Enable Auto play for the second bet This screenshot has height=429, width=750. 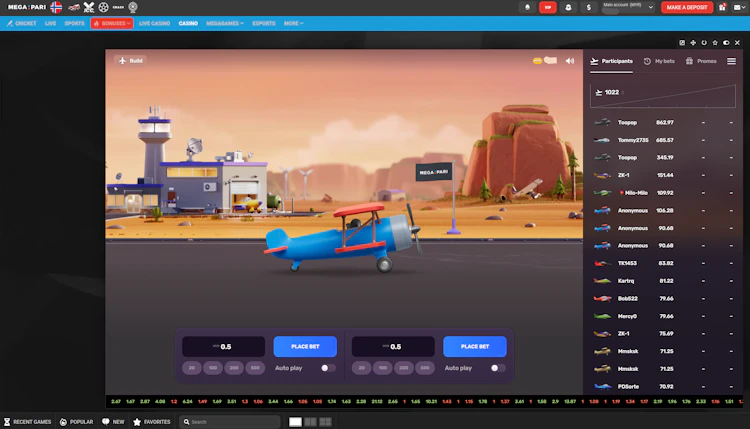[x=498, y=368]
